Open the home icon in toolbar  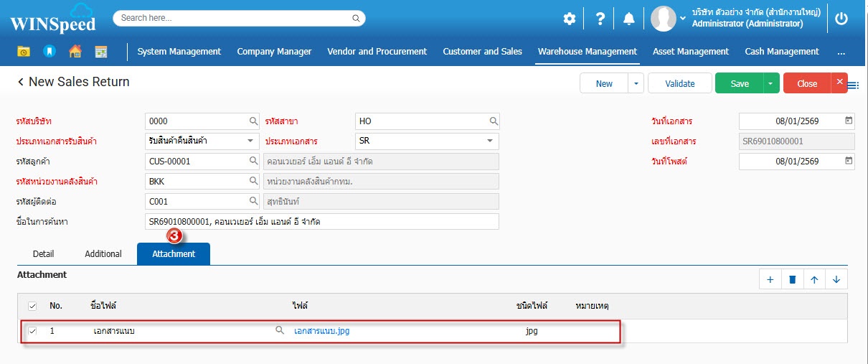coord(75,52)
